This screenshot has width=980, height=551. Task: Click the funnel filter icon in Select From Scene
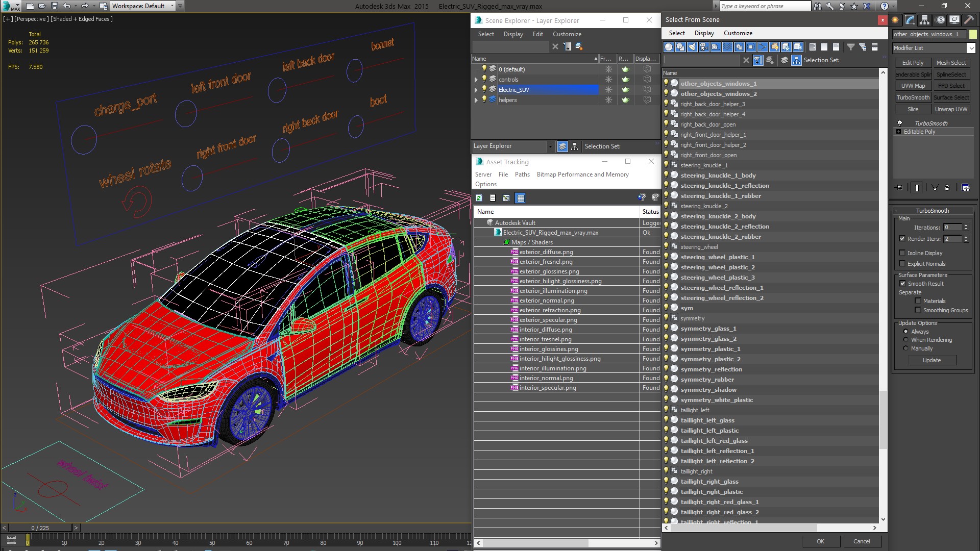(x=851, y=47)
